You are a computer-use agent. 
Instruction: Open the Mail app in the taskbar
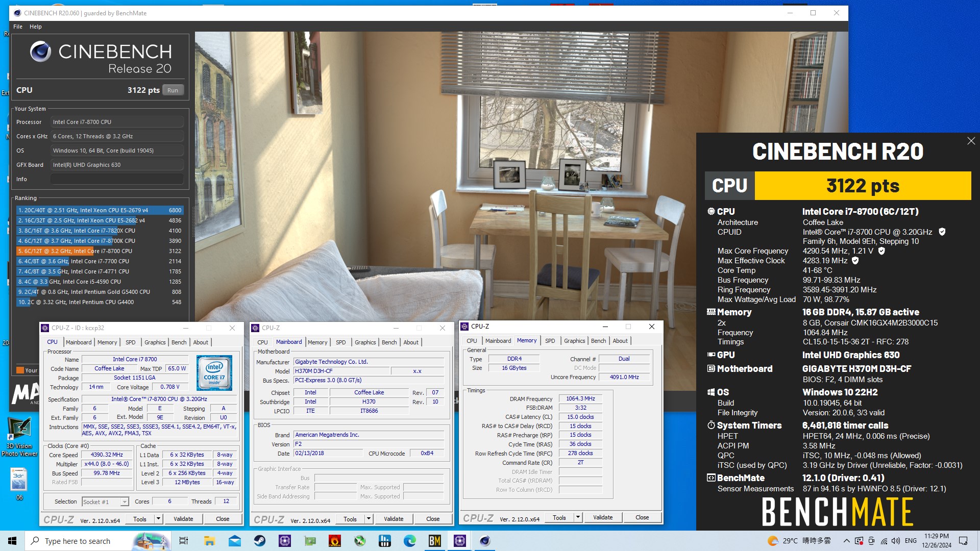pos(235,541)
